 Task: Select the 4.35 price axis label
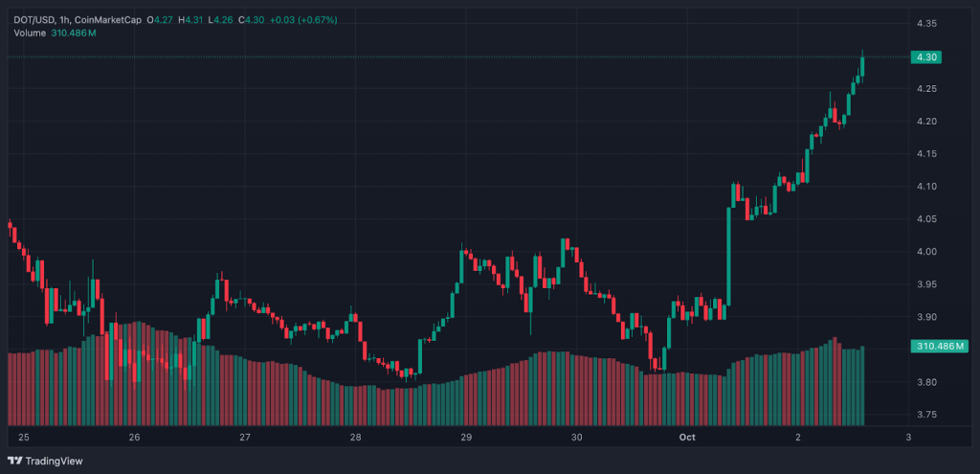(x=925, y=23)
